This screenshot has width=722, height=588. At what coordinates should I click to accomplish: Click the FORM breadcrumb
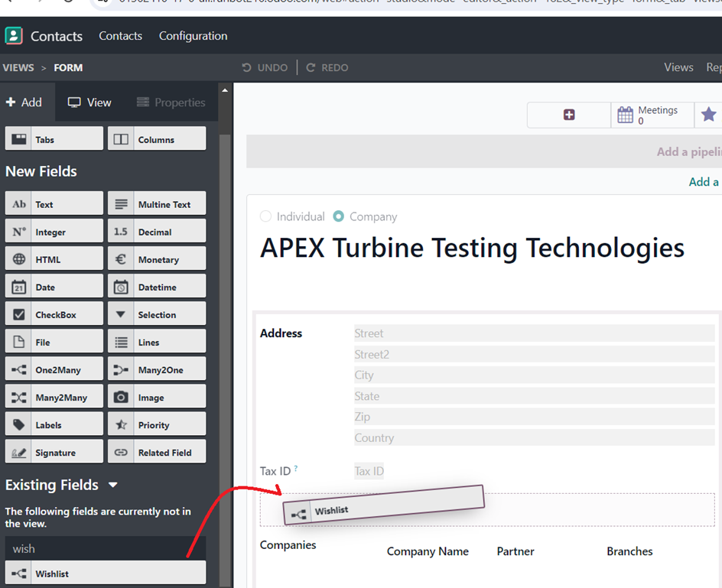coord(68,68)
